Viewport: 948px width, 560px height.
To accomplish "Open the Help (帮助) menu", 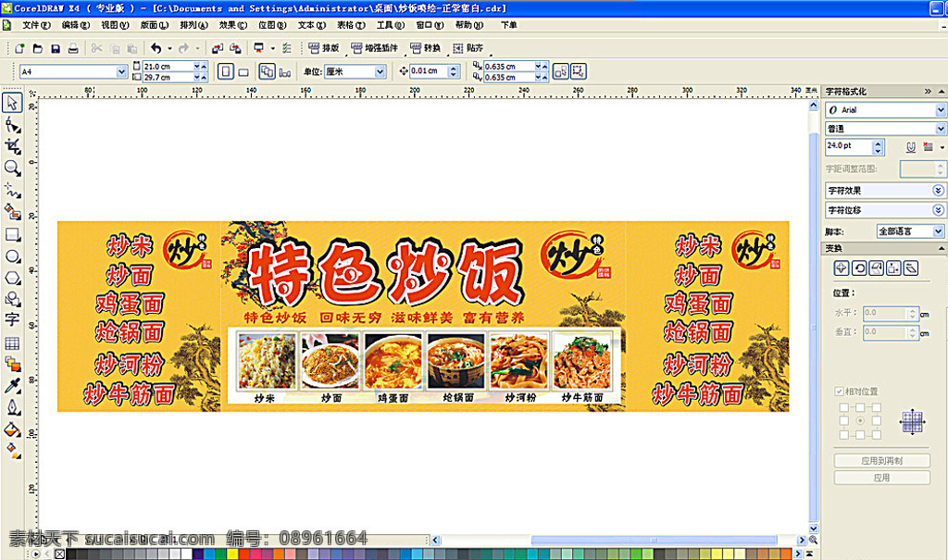I will tap(469, 25).
